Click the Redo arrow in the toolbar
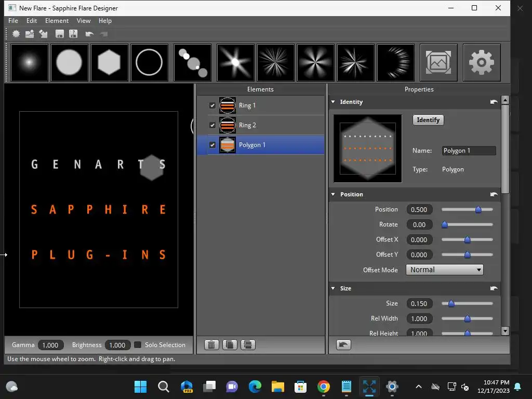 pyautogui.click(x=104, y=34)
